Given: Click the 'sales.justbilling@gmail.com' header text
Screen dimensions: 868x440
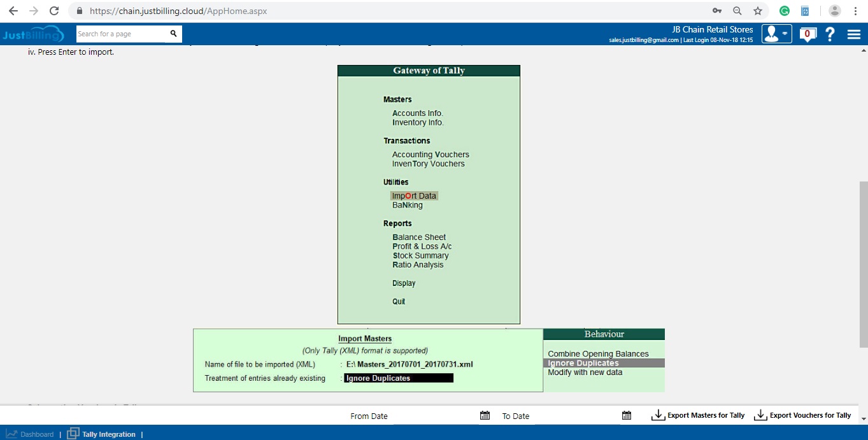Looking at the screenshot, I should pos(644,40).
